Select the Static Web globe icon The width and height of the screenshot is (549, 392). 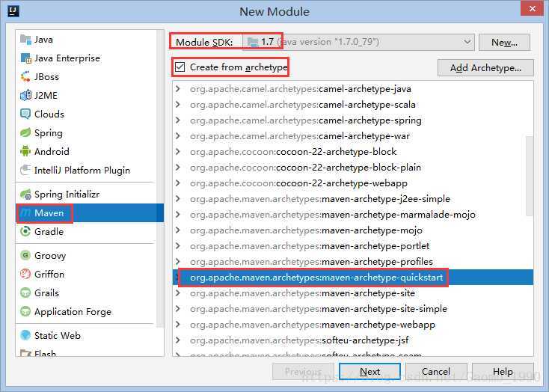[25, 335]
